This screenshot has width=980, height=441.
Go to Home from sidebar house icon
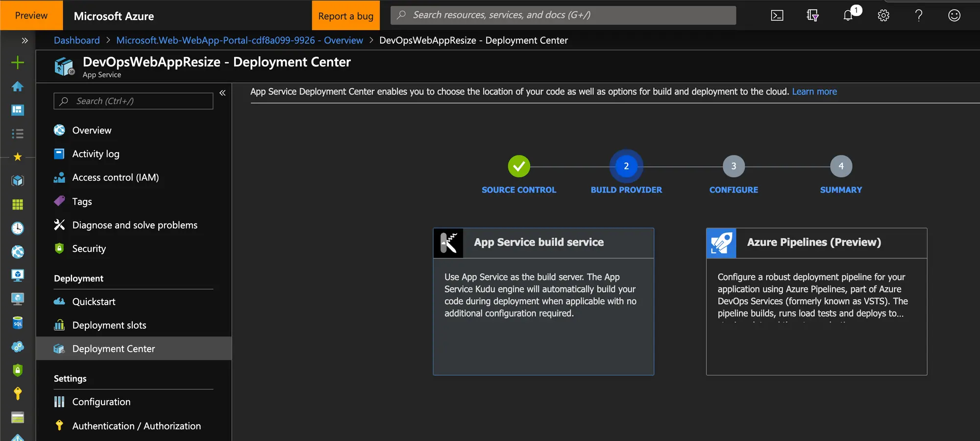[18, 86]
